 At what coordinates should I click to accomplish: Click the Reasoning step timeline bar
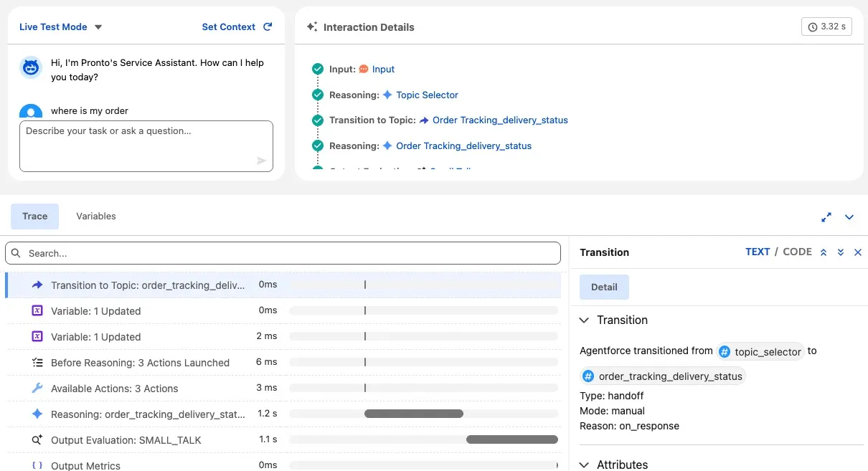pyautogui.click(x=413, y=414)
